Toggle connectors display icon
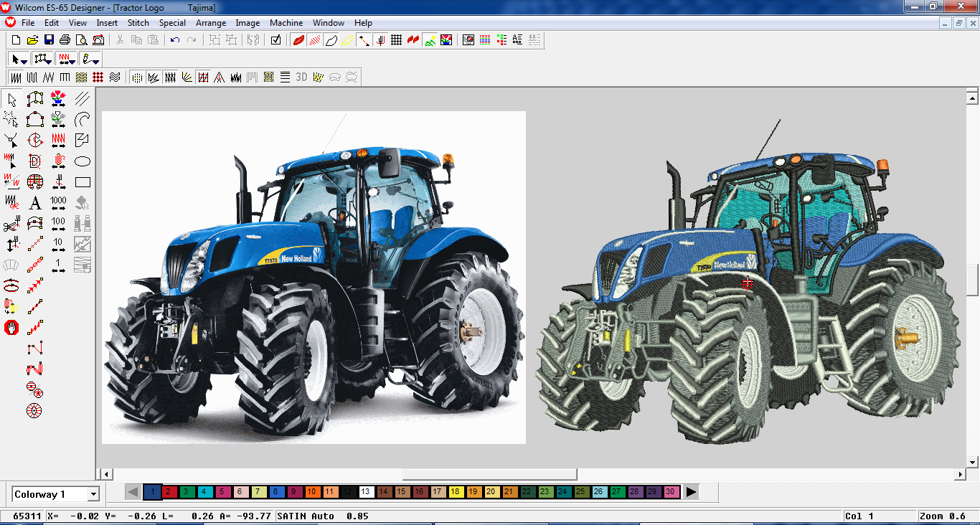Screen dimensions: 980x525 (364, 40)
